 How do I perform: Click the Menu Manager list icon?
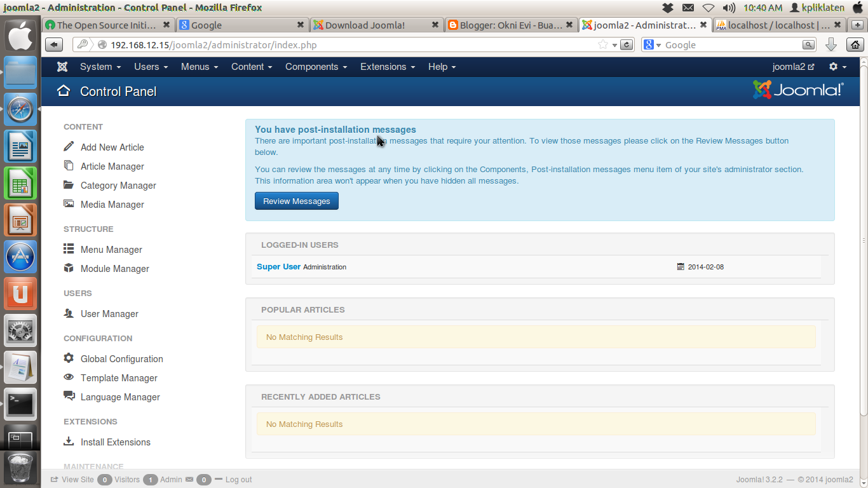[x=69, y=249]
